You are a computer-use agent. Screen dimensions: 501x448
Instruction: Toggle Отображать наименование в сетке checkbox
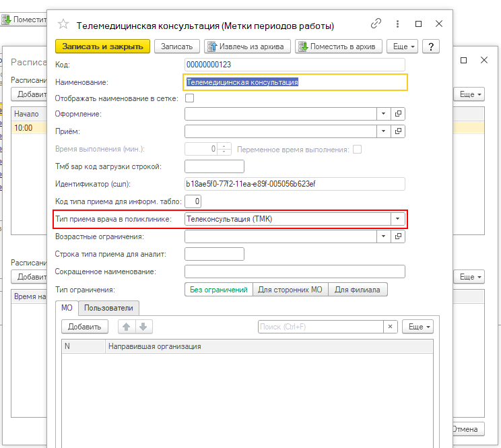click(189, 98)
